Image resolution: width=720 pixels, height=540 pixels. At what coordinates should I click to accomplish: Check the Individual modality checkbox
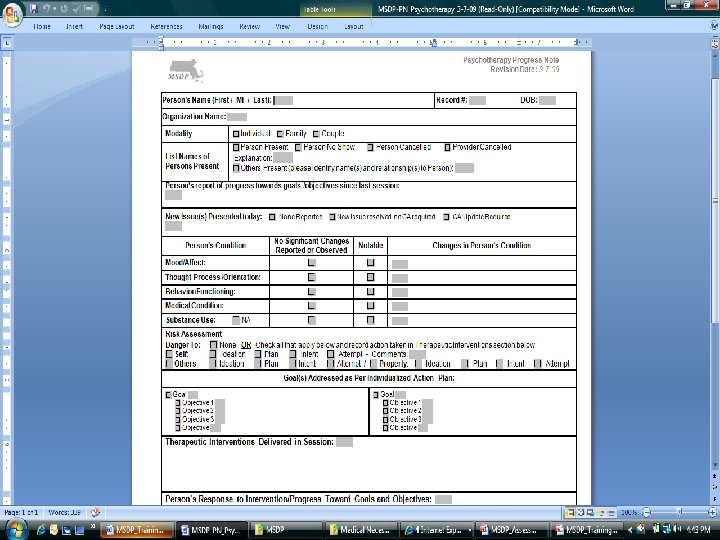point(236,134)
